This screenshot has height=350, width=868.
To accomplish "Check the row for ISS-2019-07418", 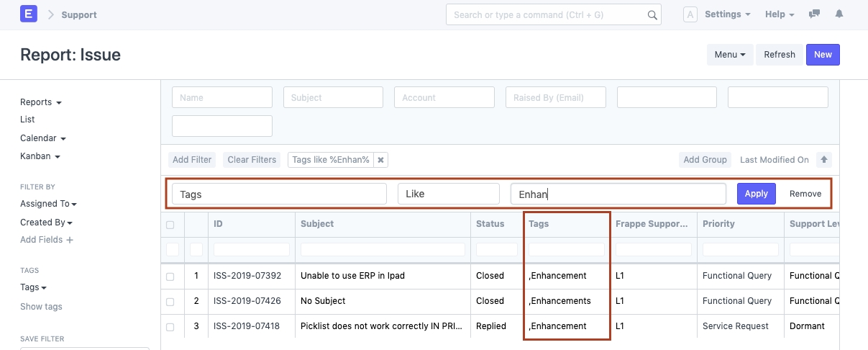I will tap(170, 327).
